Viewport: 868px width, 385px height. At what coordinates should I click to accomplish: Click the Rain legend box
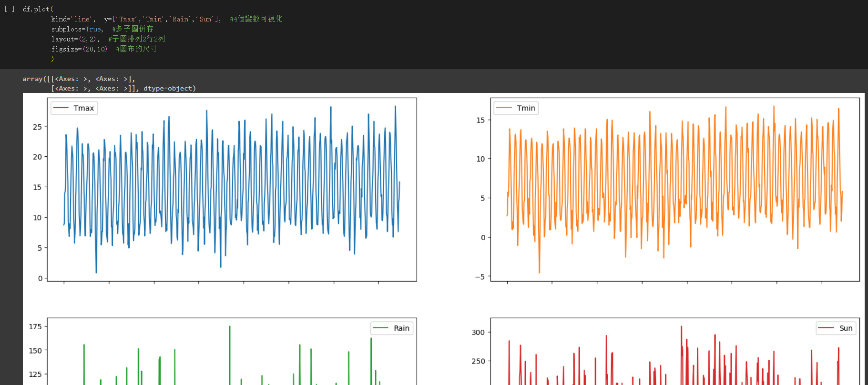(x=392, y=328)
